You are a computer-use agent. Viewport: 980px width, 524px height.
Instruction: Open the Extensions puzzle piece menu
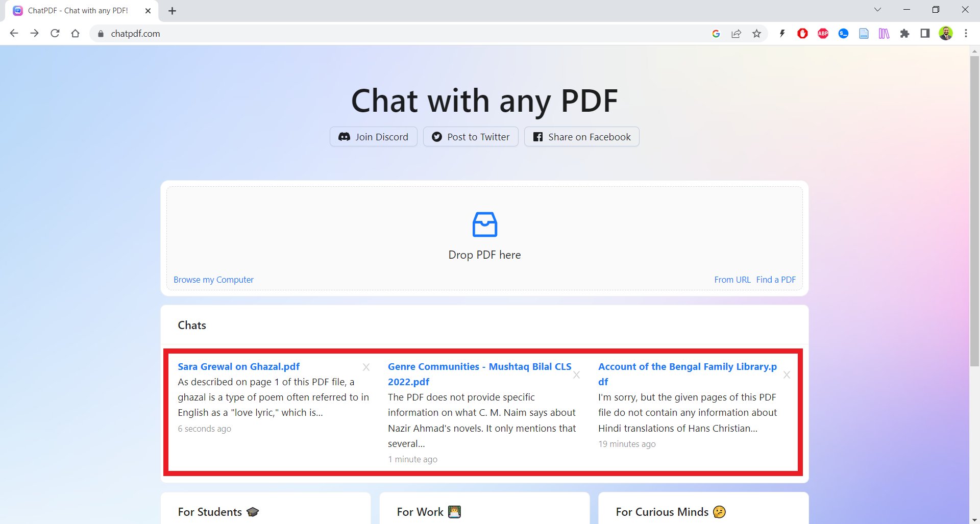pos(904,34)
